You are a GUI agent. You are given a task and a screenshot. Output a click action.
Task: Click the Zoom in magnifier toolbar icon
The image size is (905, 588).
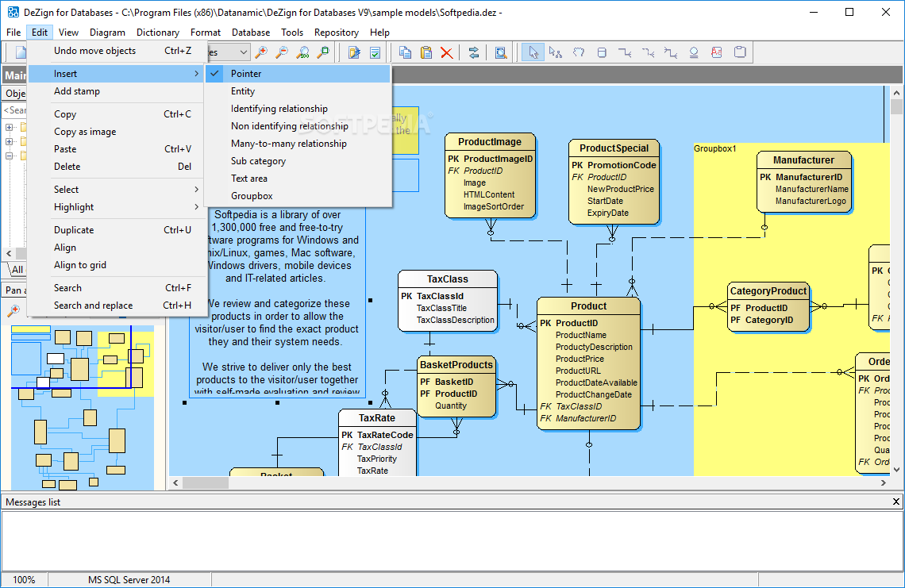coord(261,52)
